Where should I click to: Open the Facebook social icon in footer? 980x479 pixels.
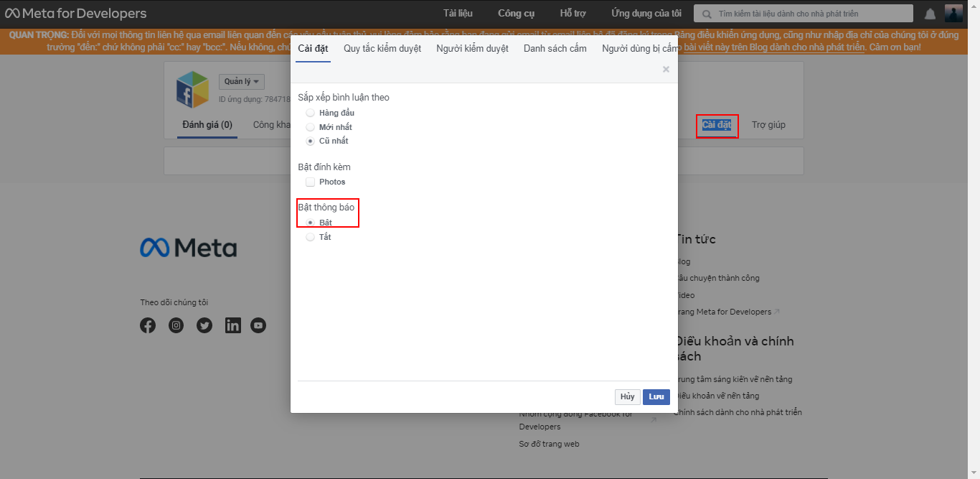[x=147, y=325]
